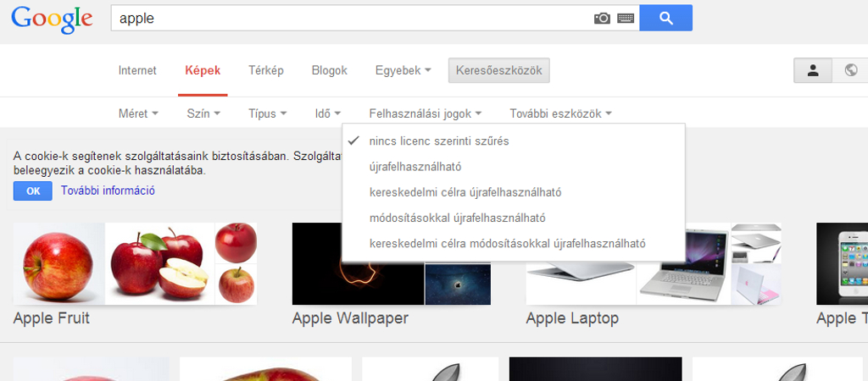
Task: Open the További információ link
Action: pyautogui.click(x=108, y=190)
